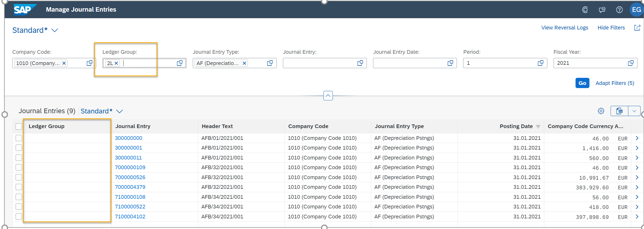Open details arrow for entry 7100000108

(x=637, y=197)
